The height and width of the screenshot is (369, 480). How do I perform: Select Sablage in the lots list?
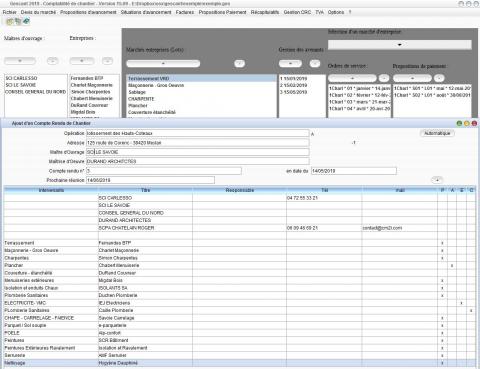point(202,92)
